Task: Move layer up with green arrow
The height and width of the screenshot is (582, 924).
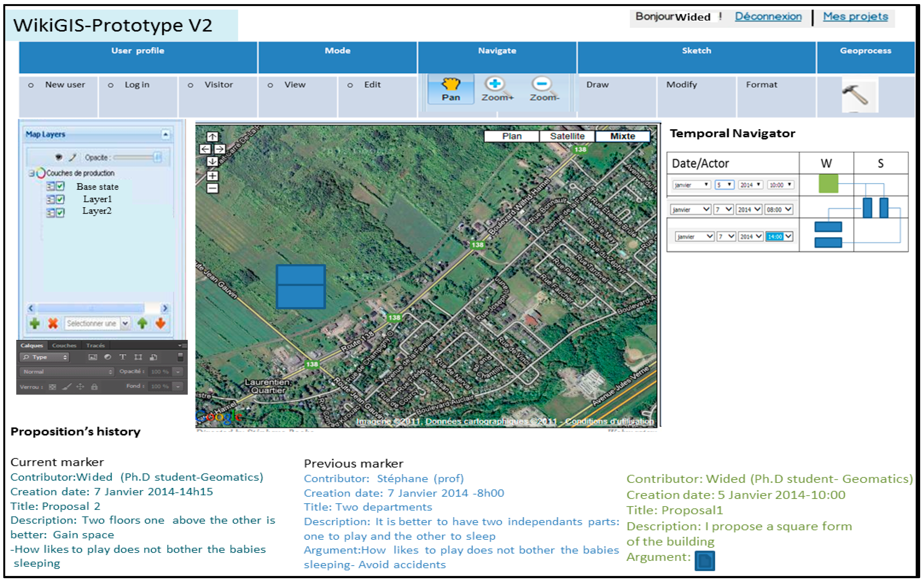Action: pos(142,323)
